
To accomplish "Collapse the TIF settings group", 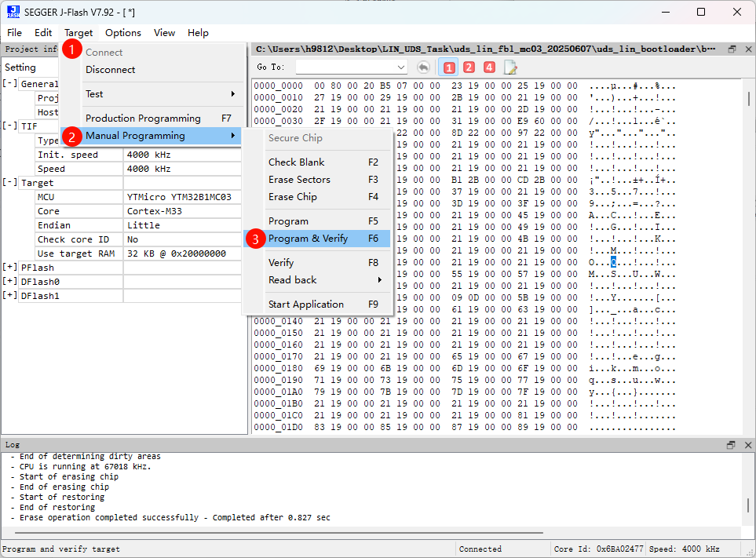I will [x=9, y=126].
